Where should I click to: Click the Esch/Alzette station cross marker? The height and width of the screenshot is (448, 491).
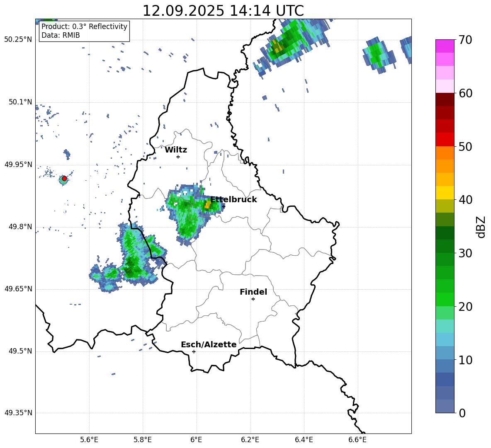coord(194,351)
